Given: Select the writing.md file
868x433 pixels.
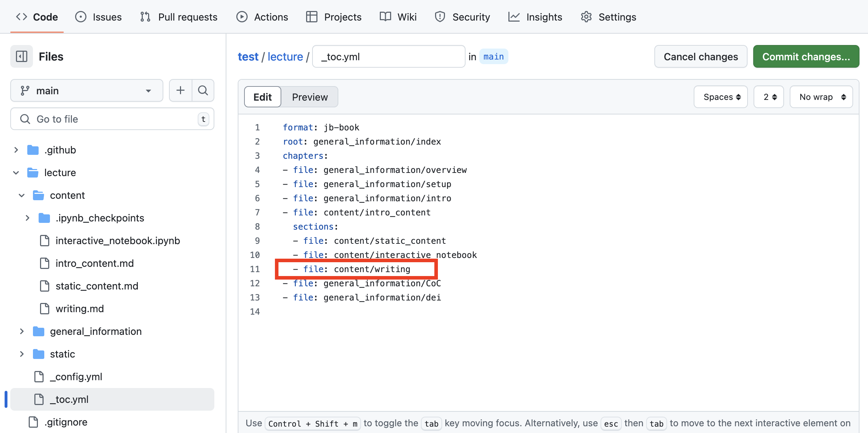Looking at the screenshot, I should point(79,309).
